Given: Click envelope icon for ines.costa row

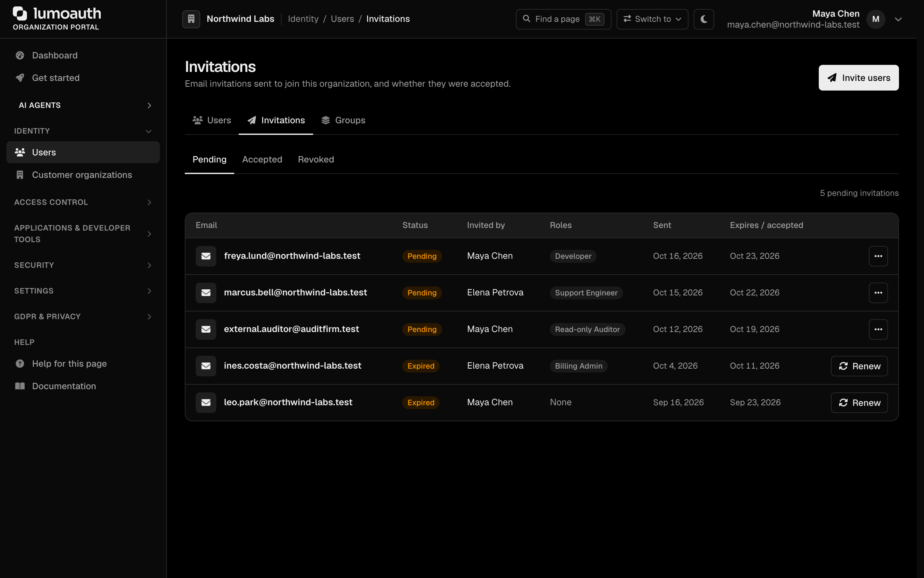Looking at the screenshot, I should (x=206, y=366).
